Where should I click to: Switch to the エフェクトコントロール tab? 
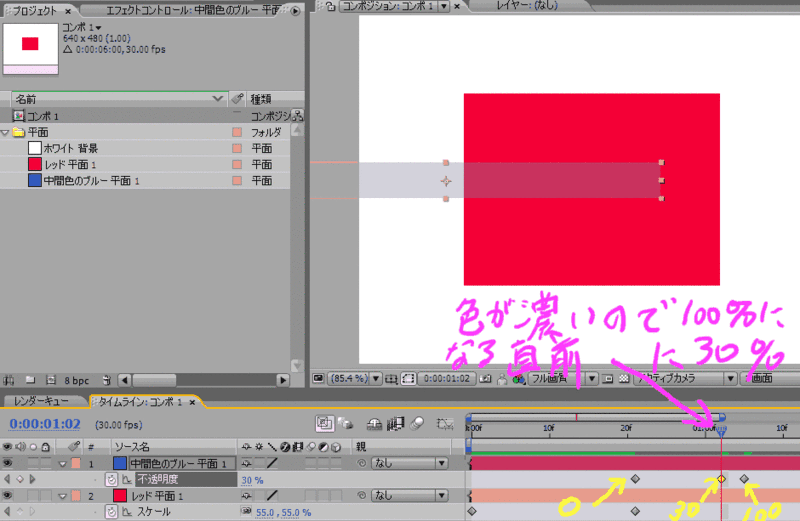click(x=191, y=10)
